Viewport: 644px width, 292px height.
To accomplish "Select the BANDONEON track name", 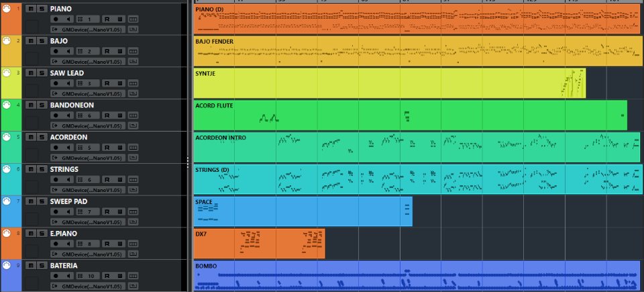I will pos(72,105).
